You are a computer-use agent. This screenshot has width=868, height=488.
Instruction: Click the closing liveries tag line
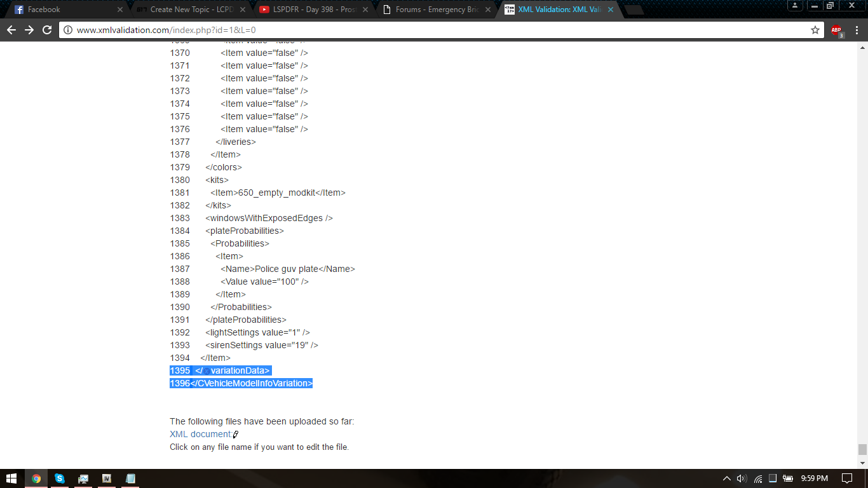click(x=236, y=142)
